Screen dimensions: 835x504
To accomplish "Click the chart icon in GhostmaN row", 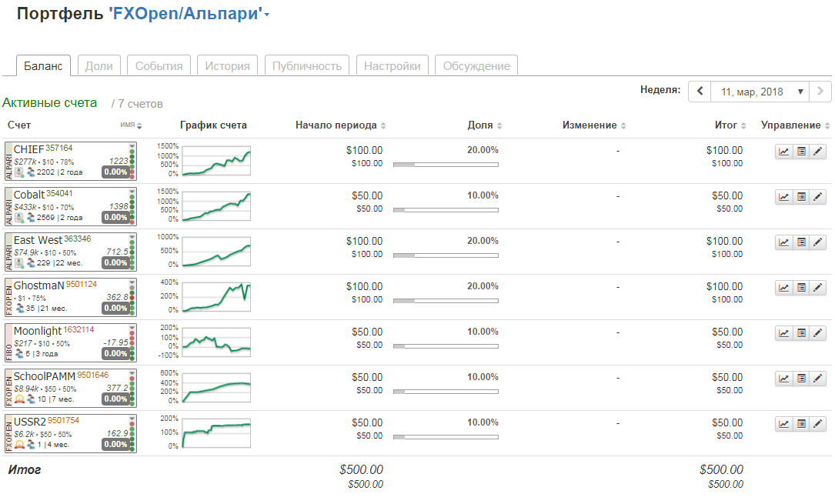I will [783, 288].
